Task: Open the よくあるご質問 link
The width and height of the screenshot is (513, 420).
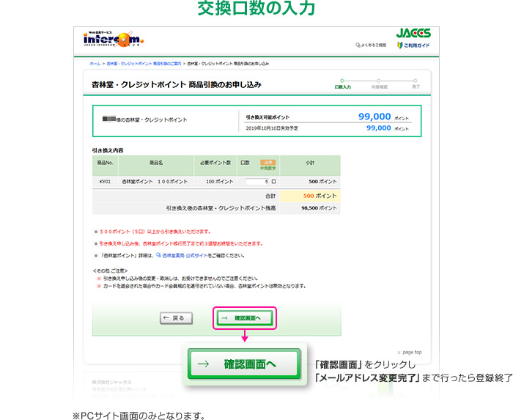Action: (371, 45)
